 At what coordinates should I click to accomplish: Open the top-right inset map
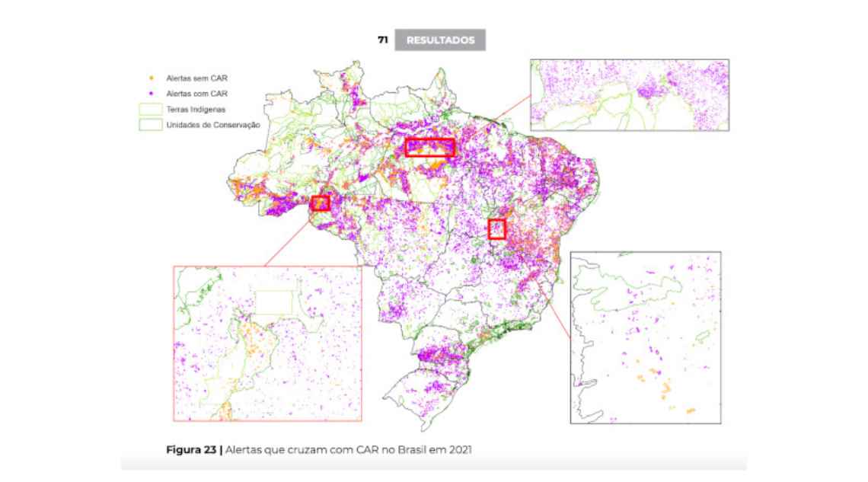[x=629, y=95]
